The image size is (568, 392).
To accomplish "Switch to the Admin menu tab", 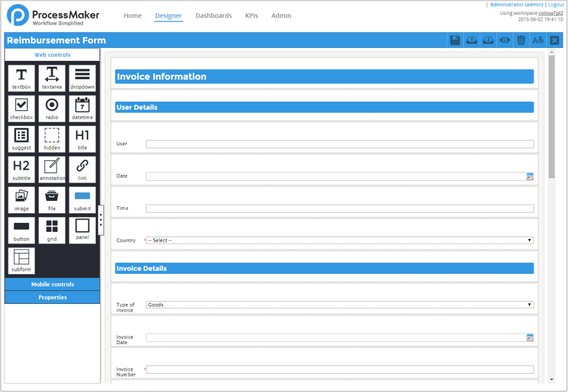I will (x=281, y=15).
